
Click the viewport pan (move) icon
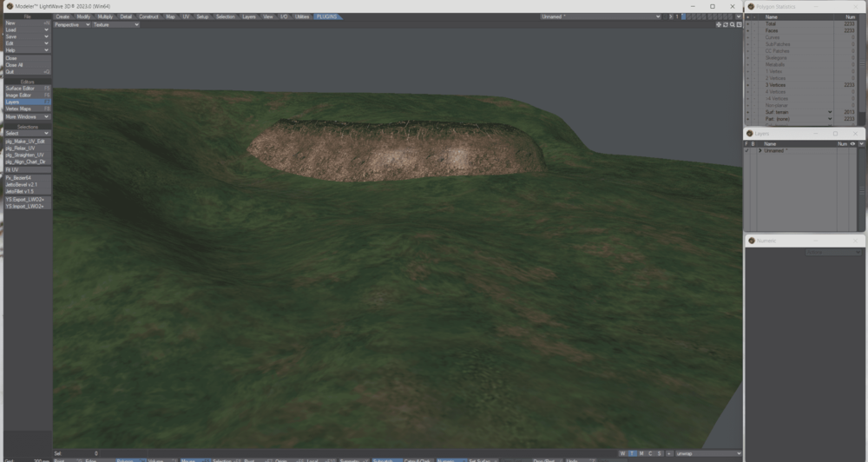tap(719, 24)
